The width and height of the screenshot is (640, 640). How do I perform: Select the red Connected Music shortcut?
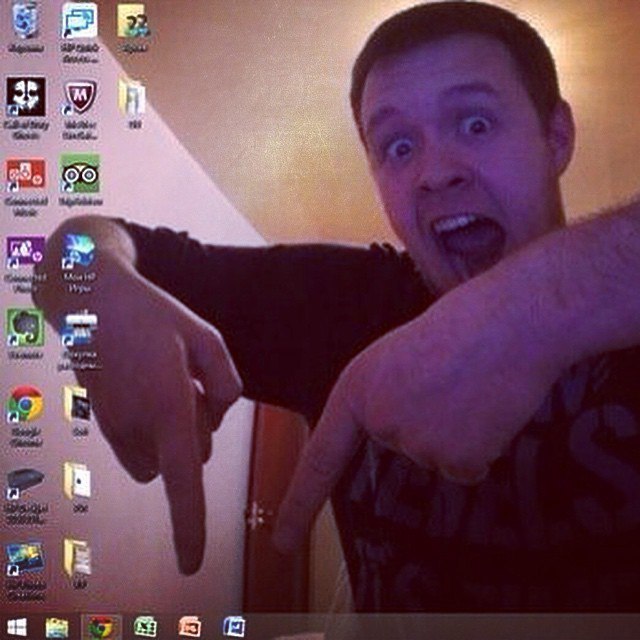click(x=25, y=174)
